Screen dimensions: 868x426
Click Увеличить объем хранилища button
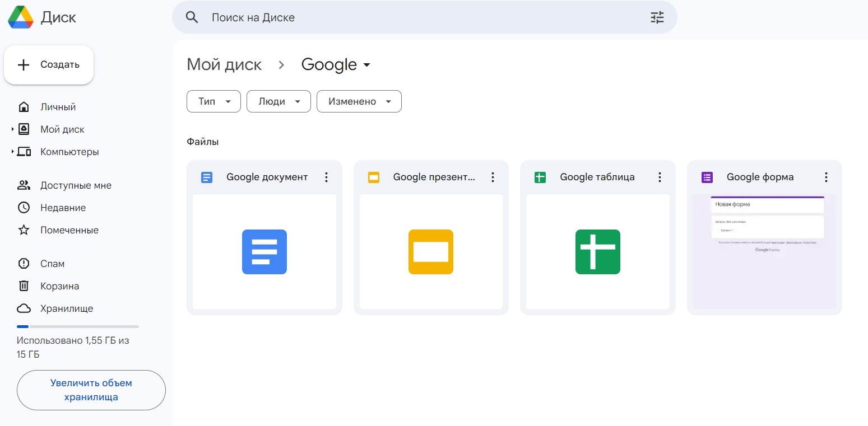click(x=91, y=390)
